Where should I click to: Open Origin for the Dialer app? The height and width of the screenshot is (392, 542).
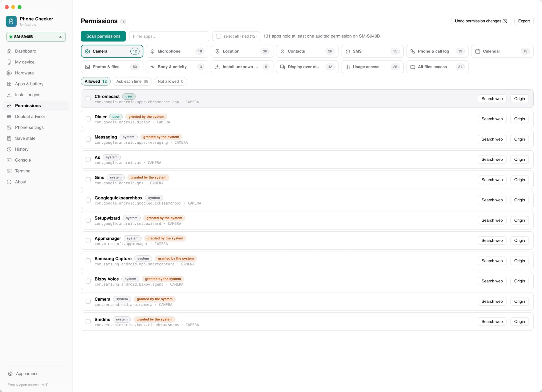pos(519,119)
